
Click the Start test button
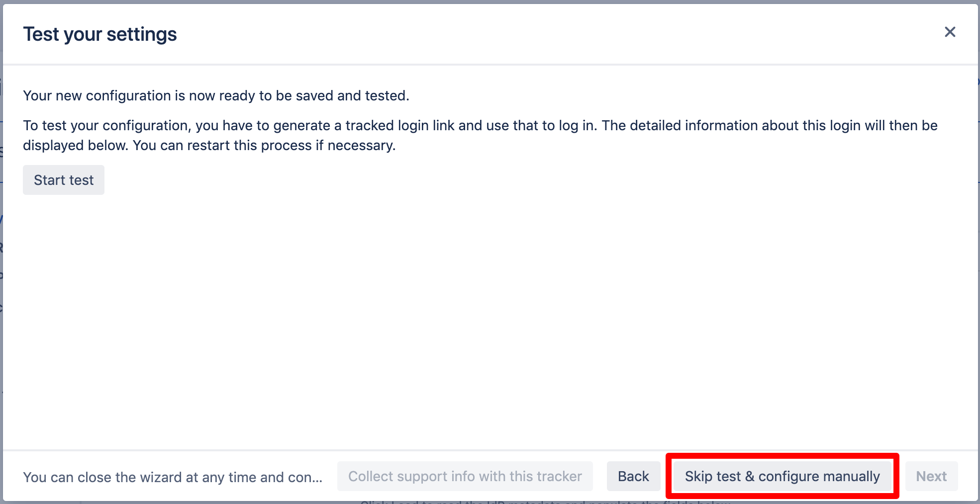[64, 180]
